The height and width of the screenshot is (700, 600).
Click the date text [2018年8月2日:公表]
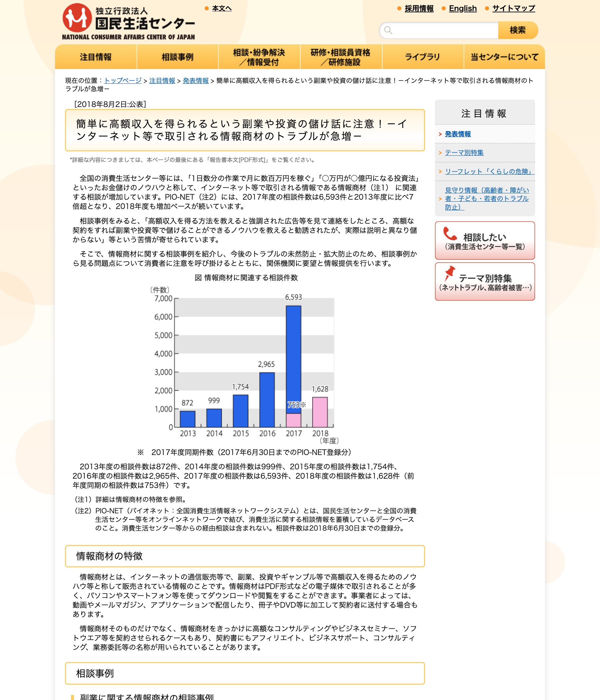click(x=110, y=104)
